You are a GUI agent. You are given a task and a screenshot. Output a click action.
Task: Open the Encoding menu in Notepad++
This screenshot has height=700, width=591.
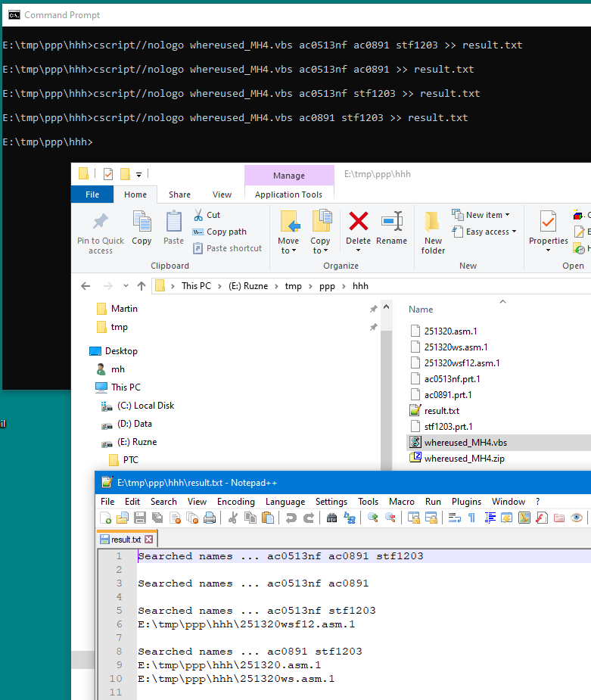(x=235, y=502)
